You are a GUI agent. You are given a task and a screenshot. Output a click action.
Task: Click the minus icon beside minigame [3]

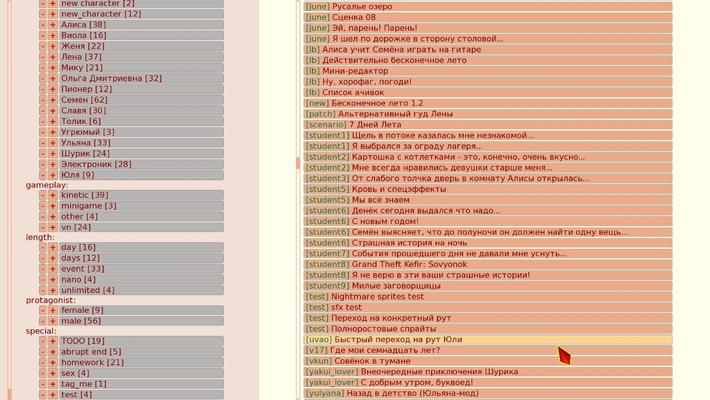tap(43, 206)
